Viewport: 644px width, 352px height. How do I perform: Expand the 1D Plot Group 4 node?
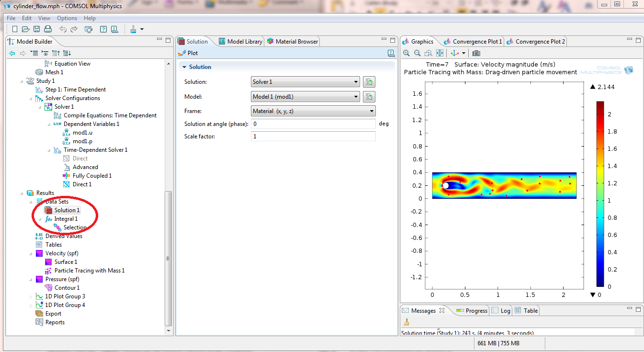[31, 305]
